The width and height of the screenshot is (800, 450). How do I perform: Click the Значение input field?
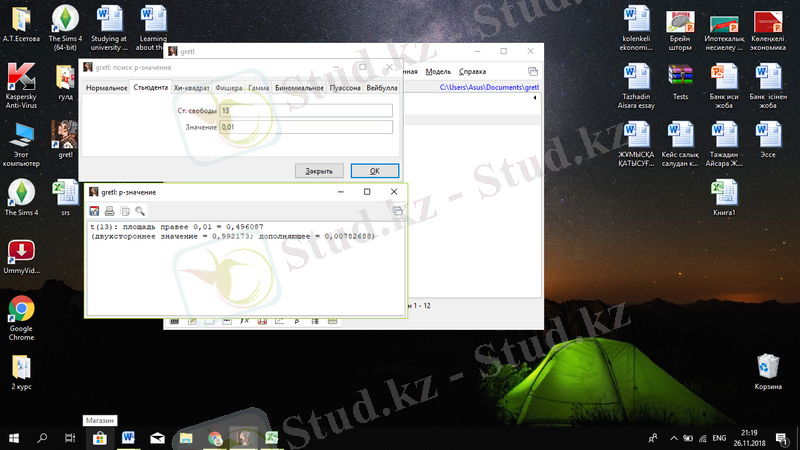[306, 127]
